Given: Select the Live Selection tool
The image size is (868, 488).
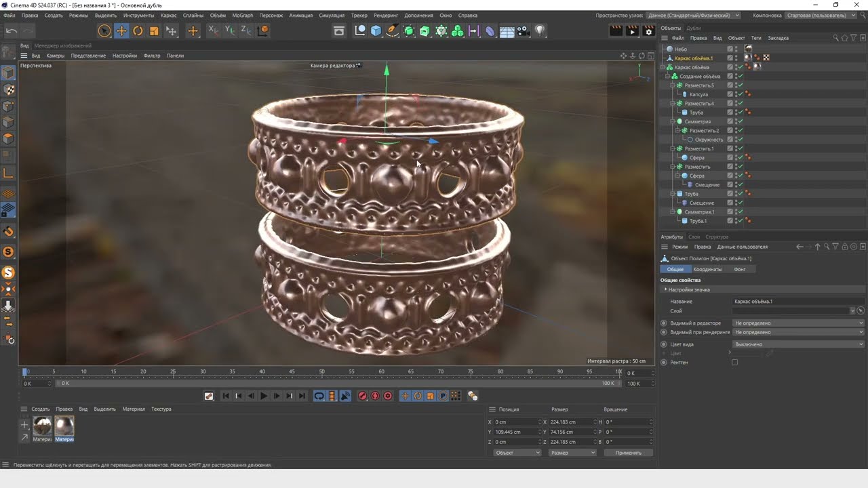Looking at the screenshot, I should (104, 30).
